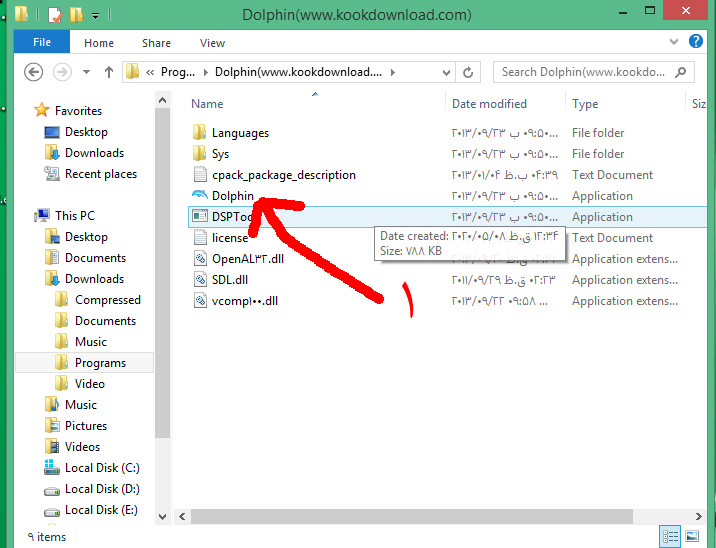Open the Sys folder icon
Image resolution: width=716 pixels, height=548 pixels.
[199, 153]
